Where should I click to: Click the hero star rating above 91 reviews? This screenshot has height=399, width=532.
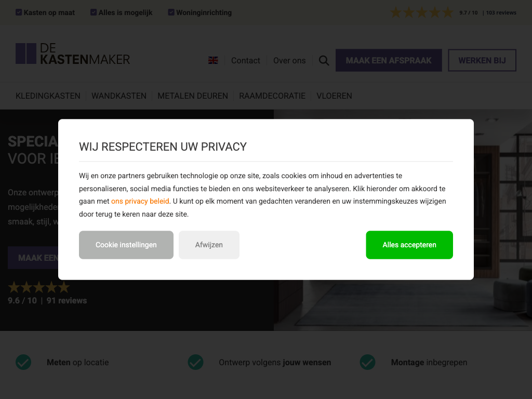click(x=38, y=287)
